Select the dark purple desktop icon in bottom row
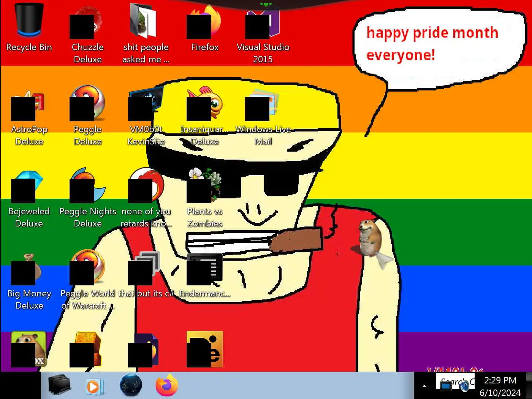Screen dimensions: 532x399 [x=144, y=350]
